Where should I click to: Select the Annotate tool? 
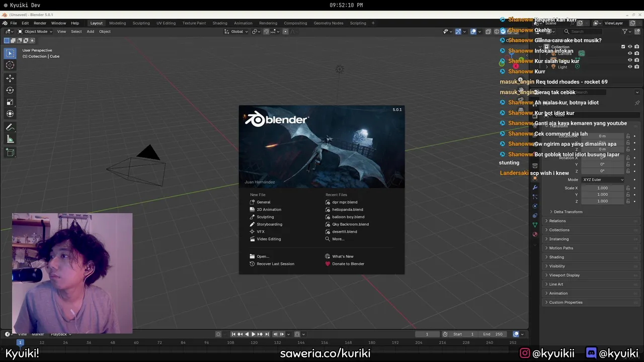point(10,127)
